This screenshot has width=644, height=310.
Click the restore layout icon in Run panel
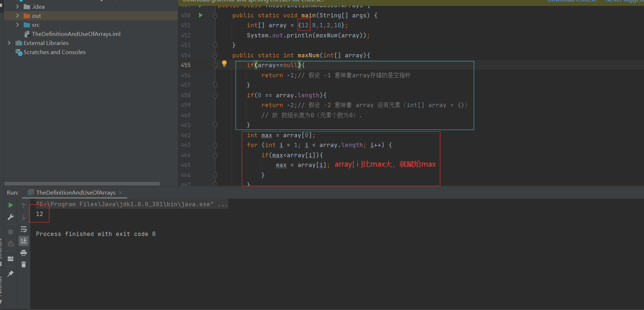[x=11, y=259]
